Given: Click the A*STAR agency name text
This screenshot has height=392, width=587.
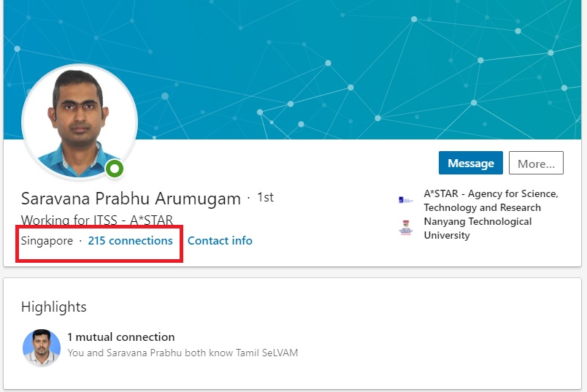Looking at the screenshot, I should click(x=491, y=201).
